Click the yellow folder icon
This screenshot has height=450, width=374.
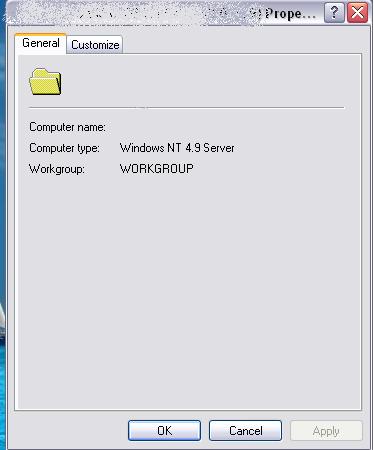tap(45, 82)
